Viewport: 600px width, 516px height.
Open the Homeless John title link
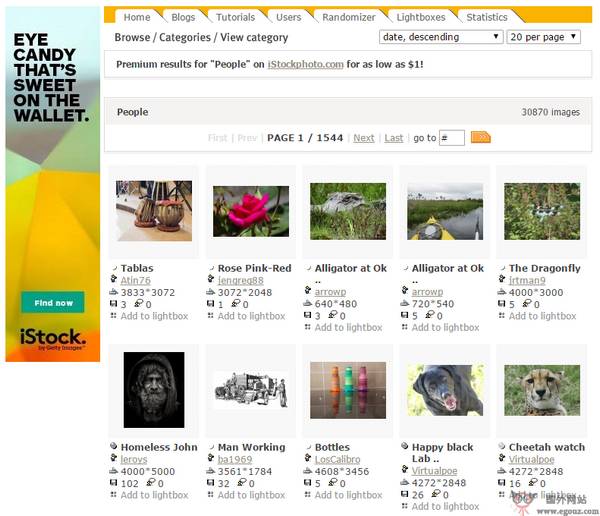[159, 447]
